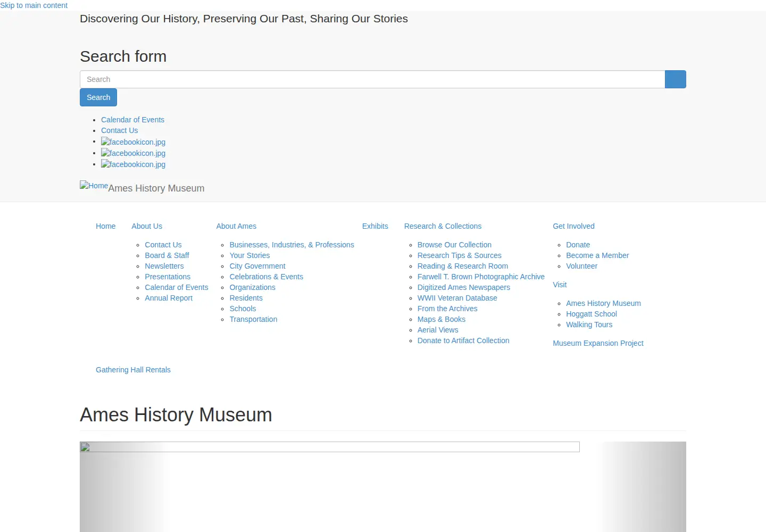Screen dimensions: 766x532
Task: Open the Transportation link
Action: (x=253, y=319)
